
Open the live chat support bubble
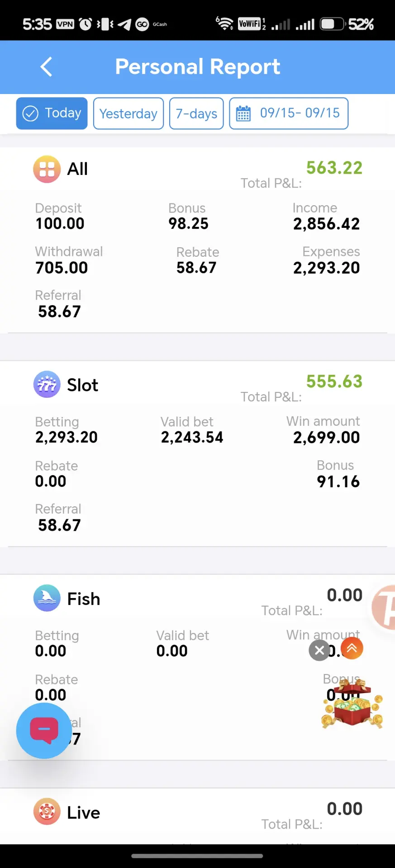coord(44,731)
